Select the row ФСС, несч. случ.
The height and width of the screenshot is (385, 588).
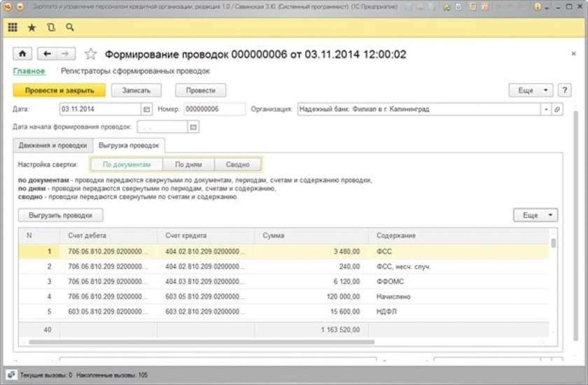pos(283,267)
